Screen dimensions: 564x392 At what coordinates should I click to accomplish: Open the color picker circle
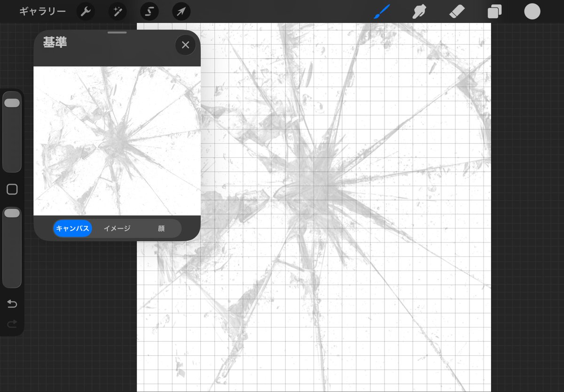pos(532,11)
